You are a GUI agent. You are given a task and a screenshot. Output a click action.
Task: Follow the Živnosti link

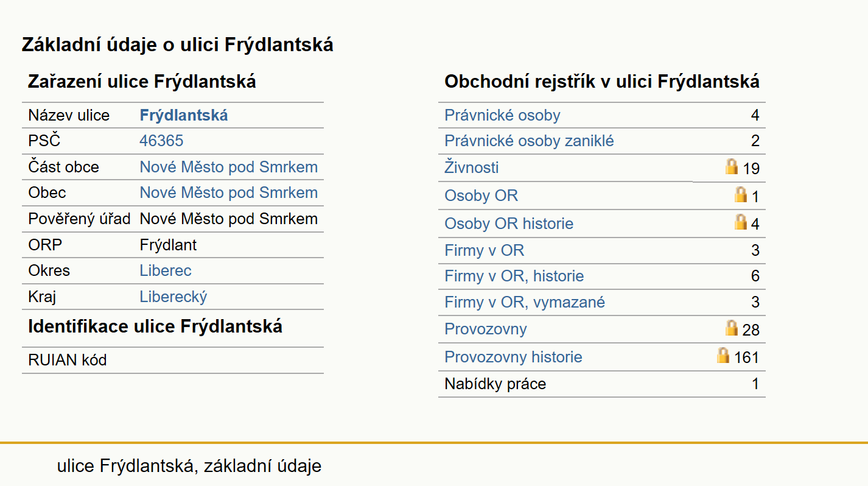[471, 167]
